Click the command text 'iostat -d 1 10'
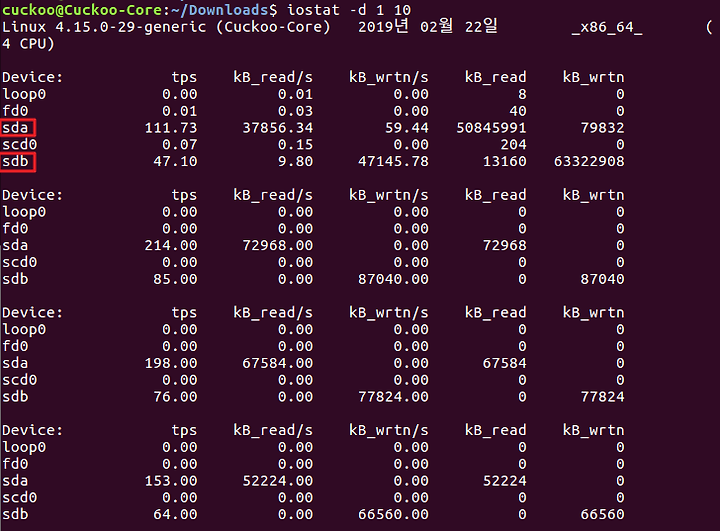 (349, 10)
